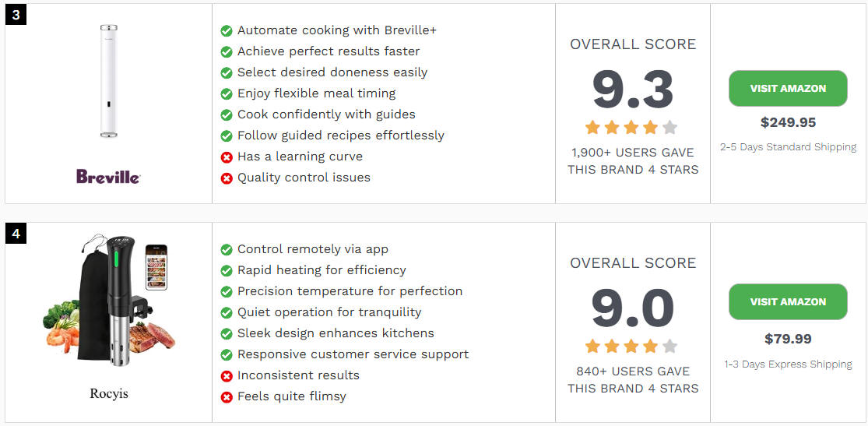Click the red X beside Quality control issues
Image resolution: width=868 pixels, height=426 pixels.
click(227, 178)
